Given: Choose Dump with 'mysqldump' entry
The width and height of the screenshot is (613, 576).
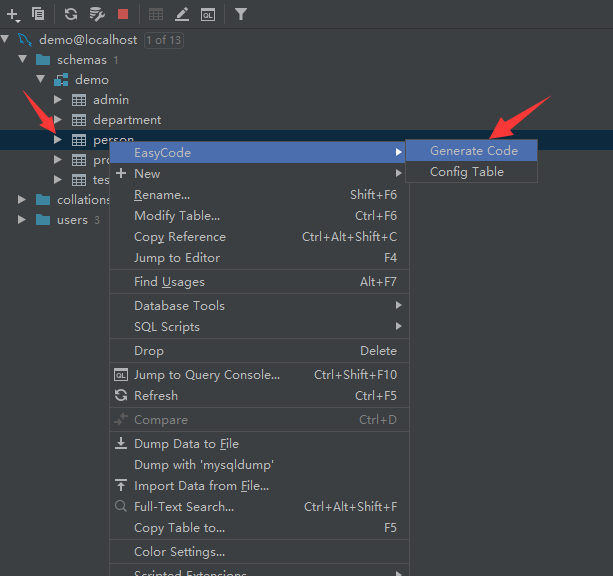Looking at the screenshot, I should 259,465.
